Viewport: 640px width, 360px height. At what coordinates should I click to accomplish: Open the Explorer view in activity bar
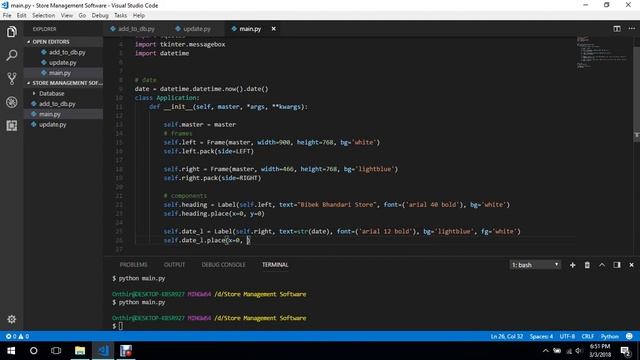tap(12, 31)
